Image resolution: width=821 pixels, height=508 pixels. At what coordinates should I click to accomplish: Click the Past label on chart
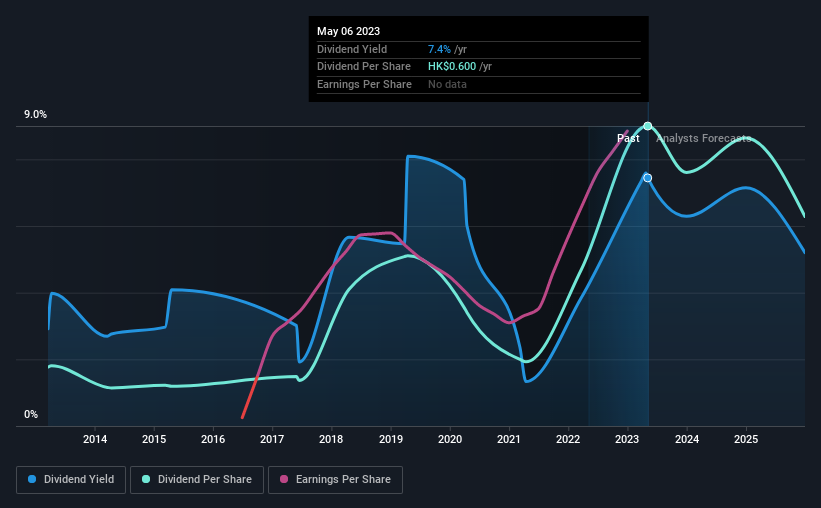click(628, 138)
